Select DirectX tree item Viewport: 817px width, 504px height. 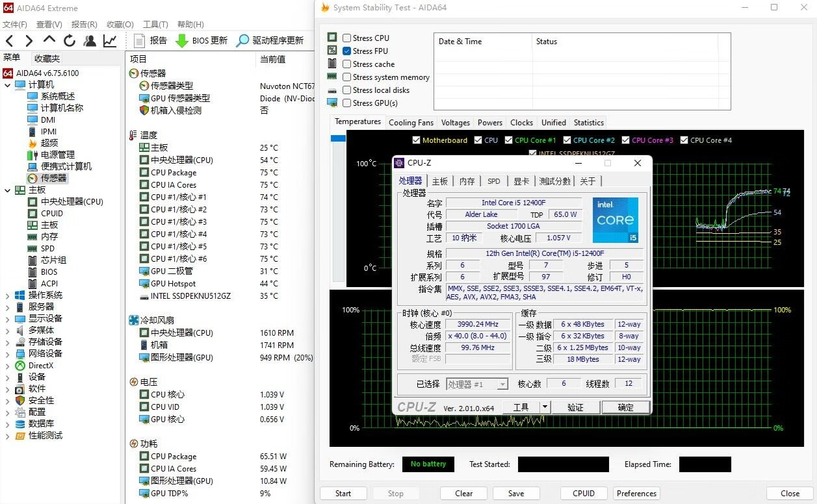click(41, 365)
